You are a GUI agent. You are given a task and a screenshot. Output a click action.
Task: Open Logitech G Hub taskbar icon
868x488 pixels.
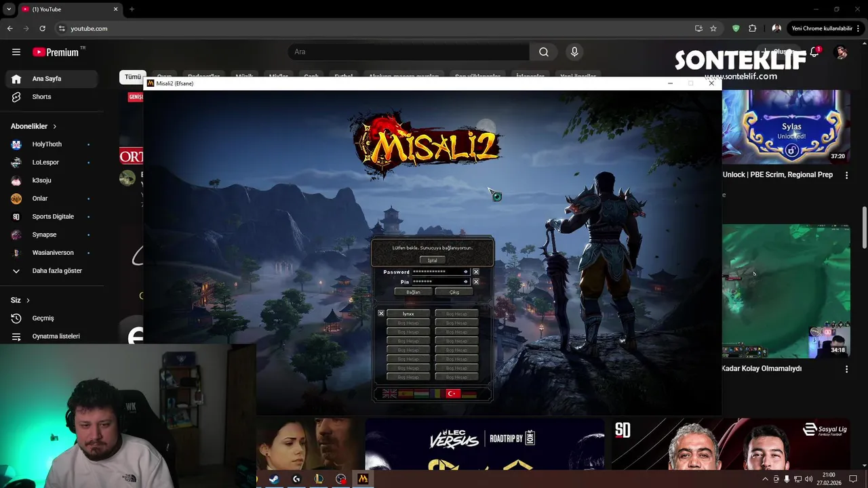pos(296,479)
